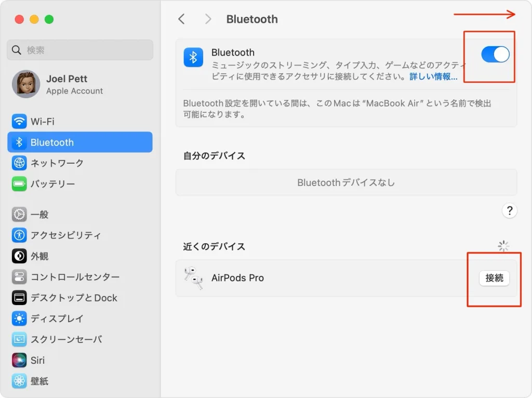
Task: Click the AirPods Pro device name
Action: 237,278
